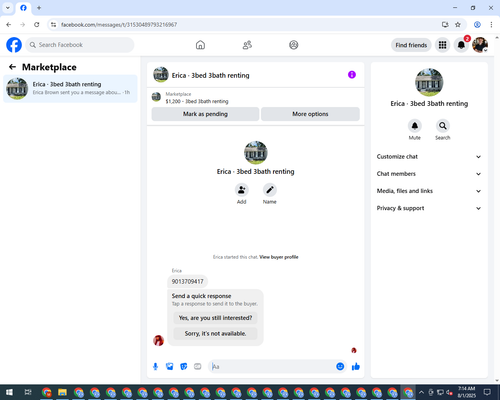Search in conversation magnifier icon
500x400 pixels.
click(443, 126)
